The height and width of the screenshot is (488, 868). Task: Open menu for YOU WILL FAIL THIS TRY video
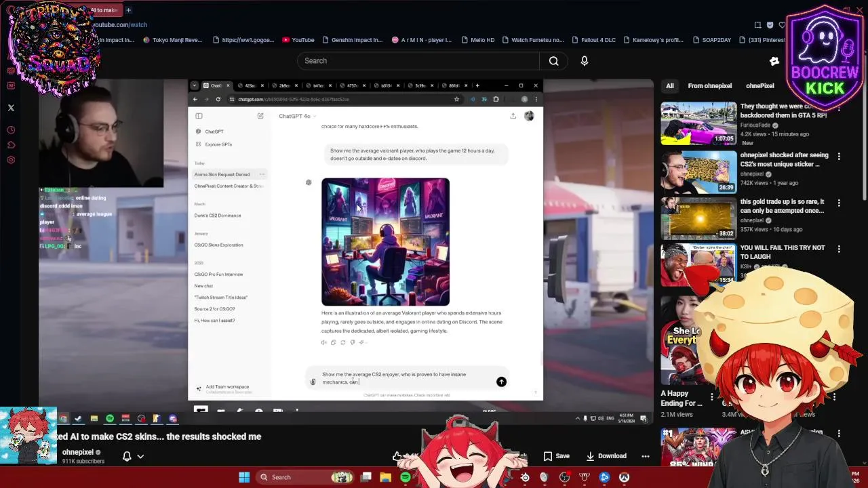839,249
